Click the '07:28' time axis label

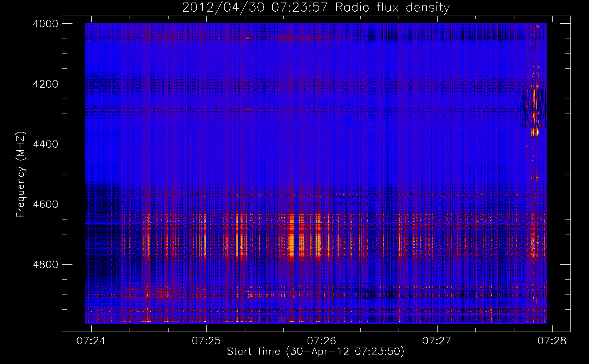pos(552,341)
